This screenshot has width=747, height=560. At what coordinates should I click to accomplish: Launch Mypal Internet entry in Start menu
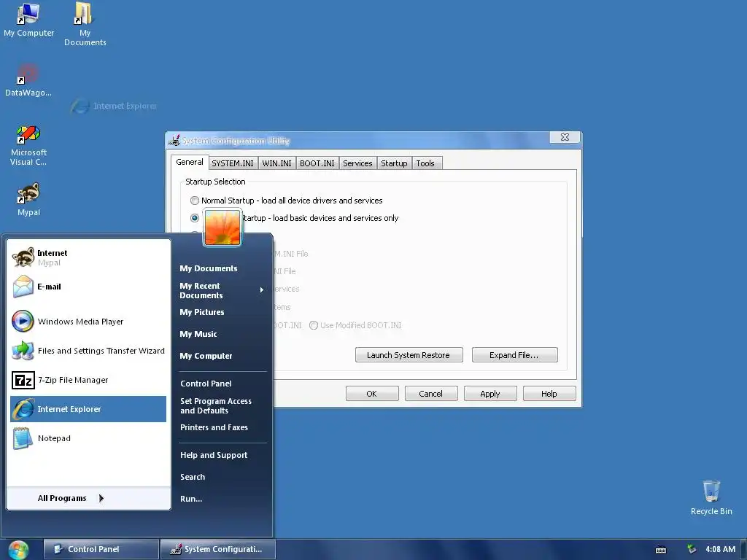point(88,257)
